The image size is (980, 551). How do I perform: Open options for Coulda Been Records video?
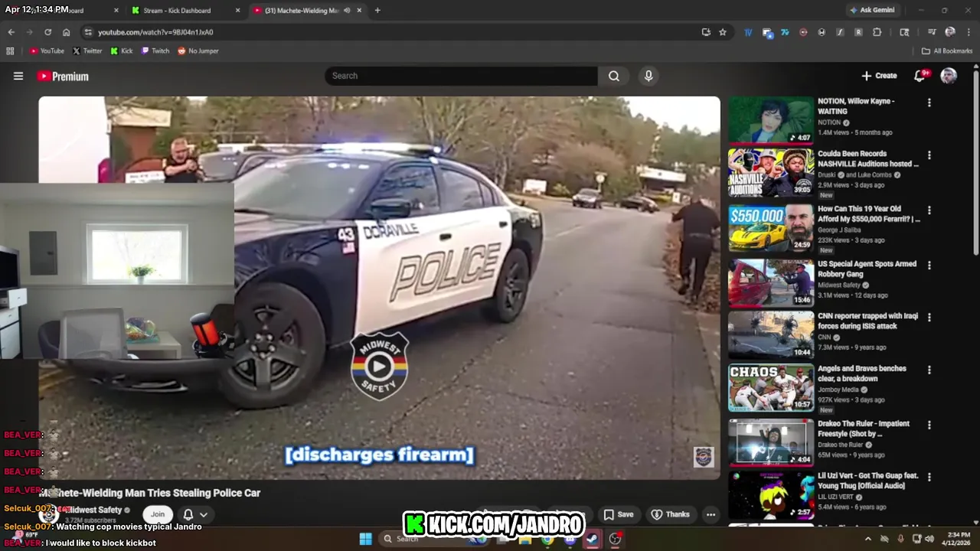tap(929, 155)
